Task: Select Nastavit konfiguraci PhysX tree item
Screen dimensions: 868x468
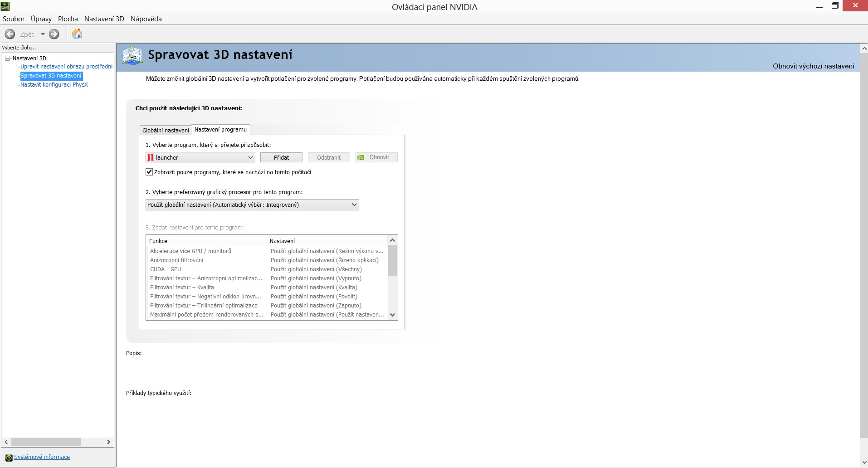Action: pos(54,85)
